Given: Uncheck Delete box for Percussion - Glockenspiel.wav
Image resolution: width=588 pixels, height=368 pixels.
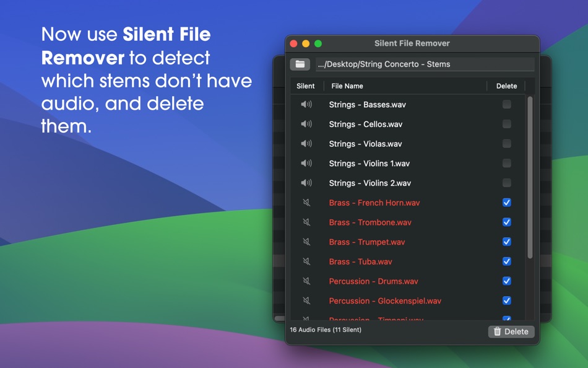Looking at the screenshot, I should coord(507,300).
